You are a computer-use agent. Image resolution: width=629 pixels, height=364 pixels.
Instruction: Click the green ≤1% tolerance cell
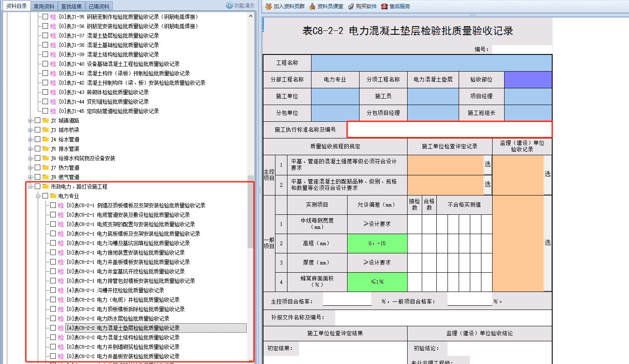pyautogui.click(x=377, y=282)
